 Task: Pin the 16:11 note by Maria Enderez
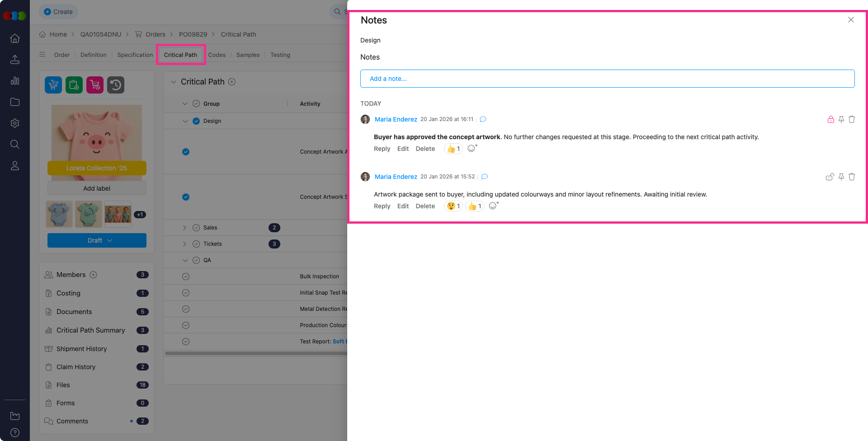point(841,120)
